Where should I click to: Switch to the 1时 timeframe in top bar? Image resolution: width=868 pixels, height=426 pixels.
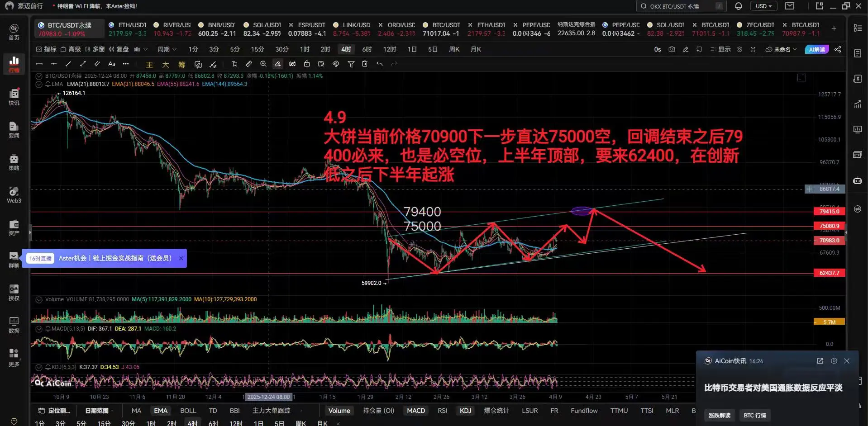(x=305, y=49)
